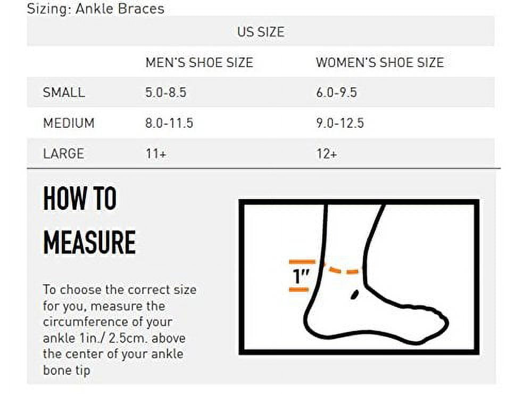Select the MEN'S SHOE SIZE column header
Screen dimensions: 532x394
[199, 62]
